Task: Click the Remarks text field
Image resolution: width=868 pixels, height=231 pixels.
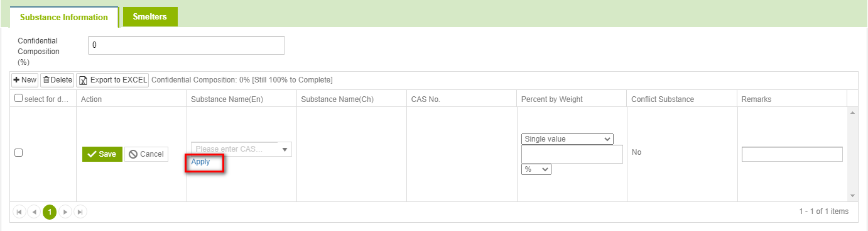Action: (792, 154)
